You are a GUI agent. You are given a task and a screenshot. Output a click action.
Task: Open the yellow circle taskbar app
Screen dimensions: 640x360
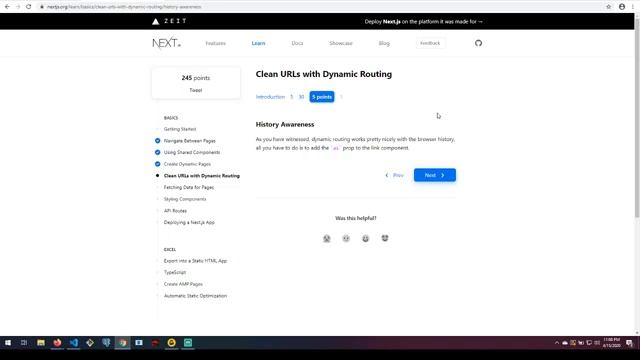(171, 342)
